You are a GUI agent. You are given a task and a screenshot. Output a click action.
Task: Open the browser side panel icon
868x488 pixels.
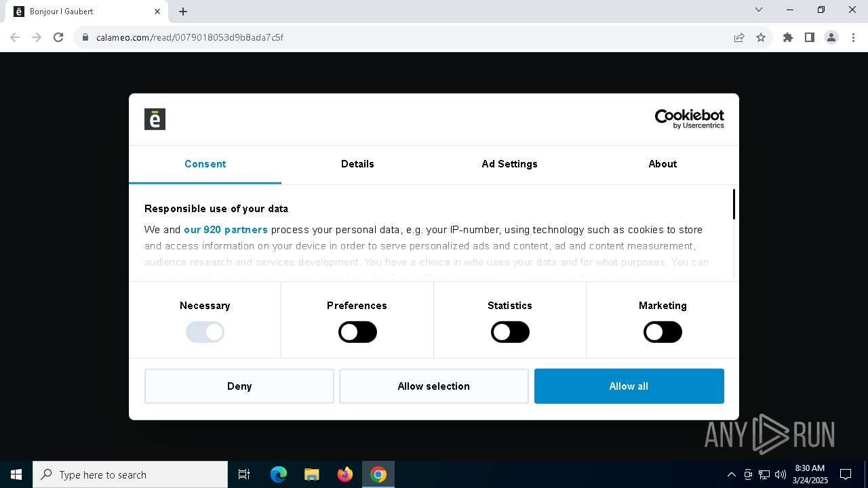coord(810,37)
